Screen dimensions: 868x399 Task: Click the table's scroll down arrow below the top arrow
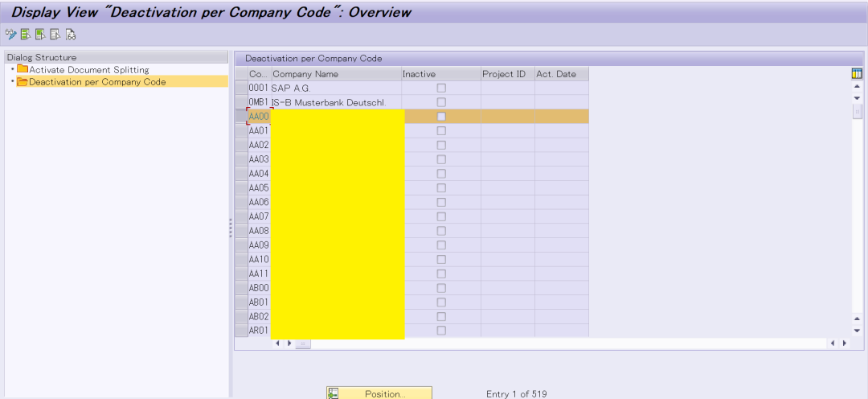point(857,98)
